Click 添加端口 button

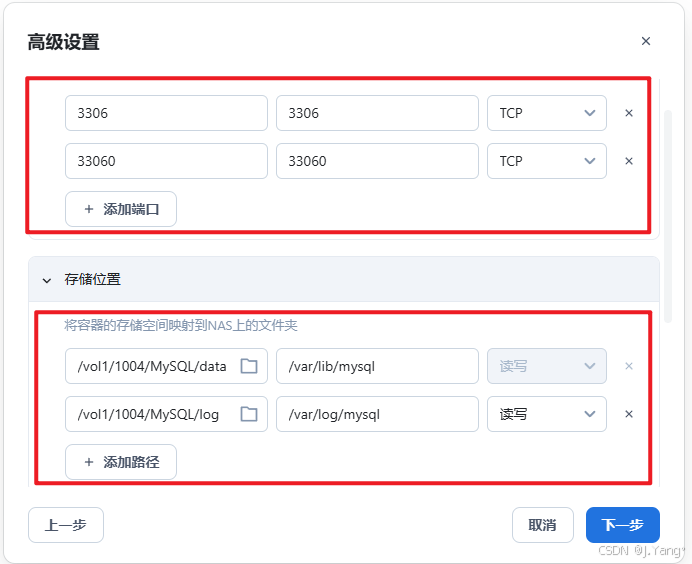pos(121,209)
